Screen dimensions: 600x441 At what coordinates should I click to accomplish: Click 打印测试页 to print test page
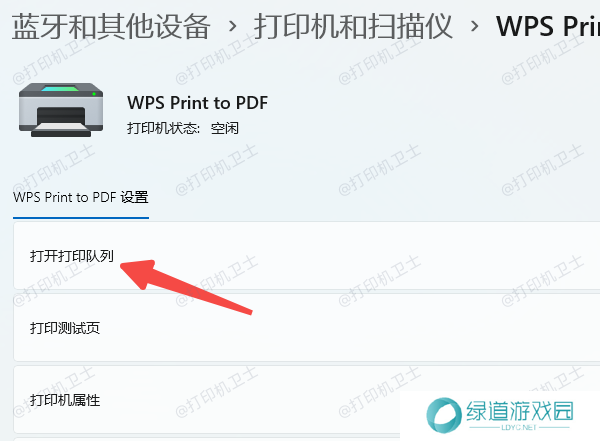click(307, 328)
